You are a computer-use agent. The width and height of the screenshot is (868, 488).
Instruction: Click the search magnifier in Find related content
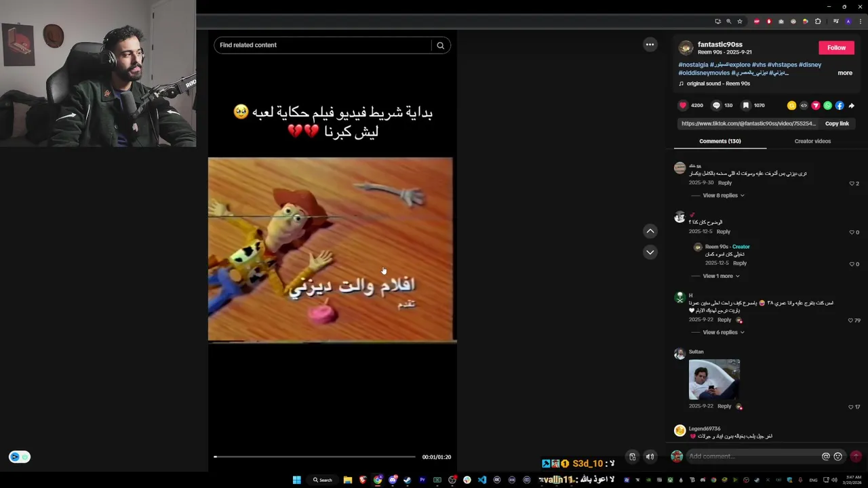[x=440, y=45]
